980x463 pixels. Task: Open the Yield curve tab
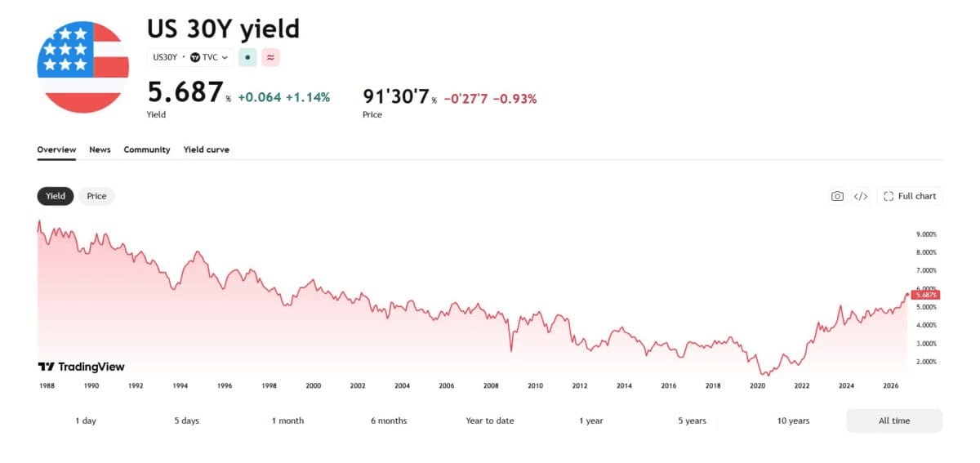(x=207, y=149)
